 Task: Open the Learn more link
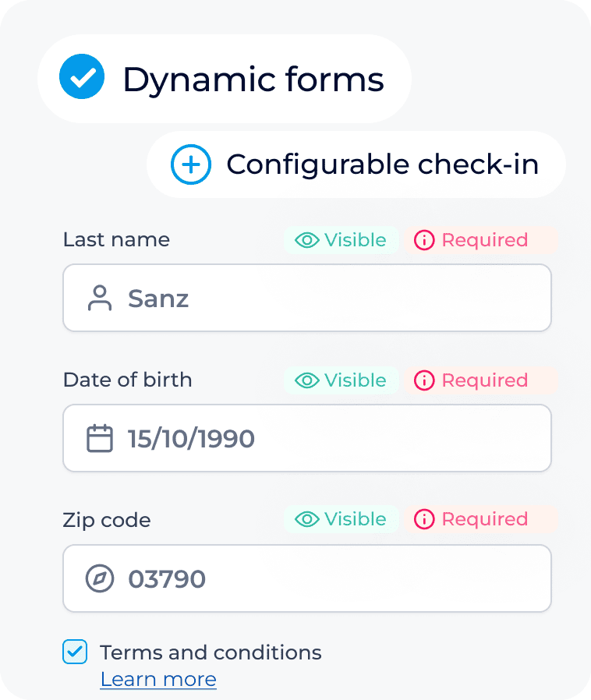click(158, 680)
